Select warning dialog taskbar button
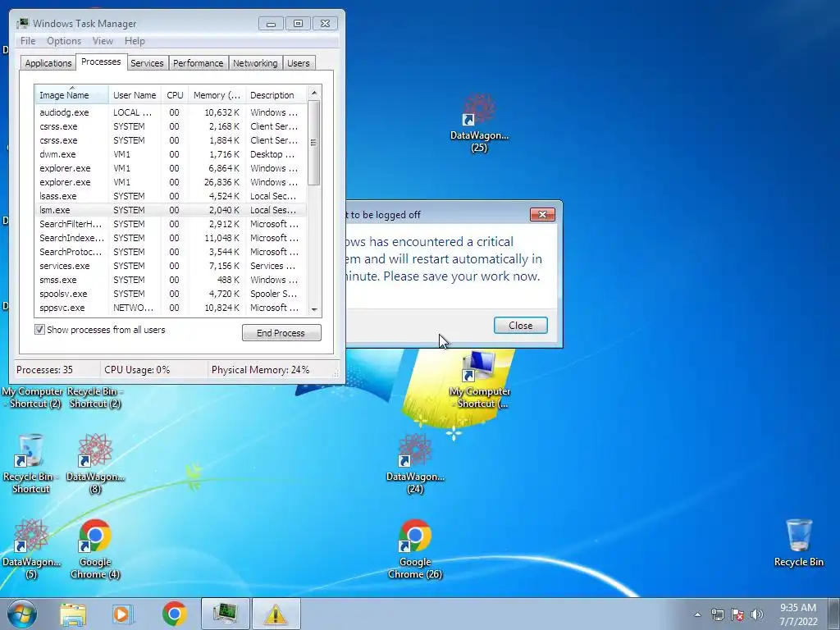The height and width of the screenshot is (630, 840). [276, 614]
